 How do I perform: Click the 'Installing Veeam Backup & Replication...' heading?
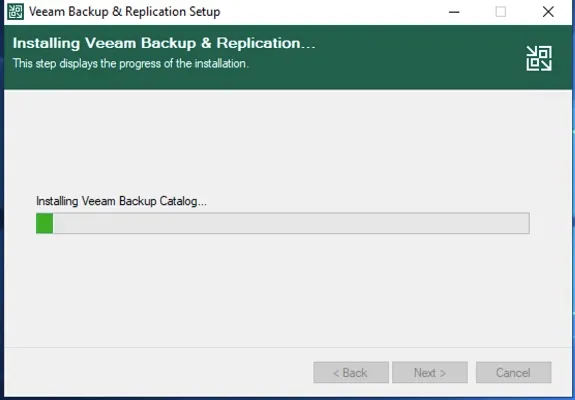click(164, 43)
